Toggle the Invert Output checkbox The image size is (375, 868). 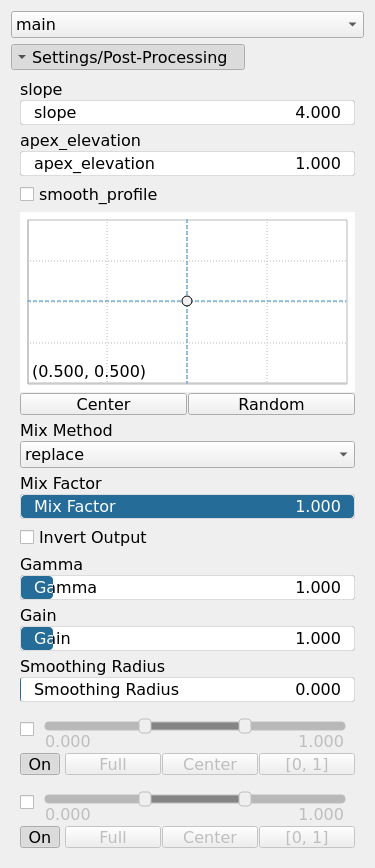click(27, 537)
